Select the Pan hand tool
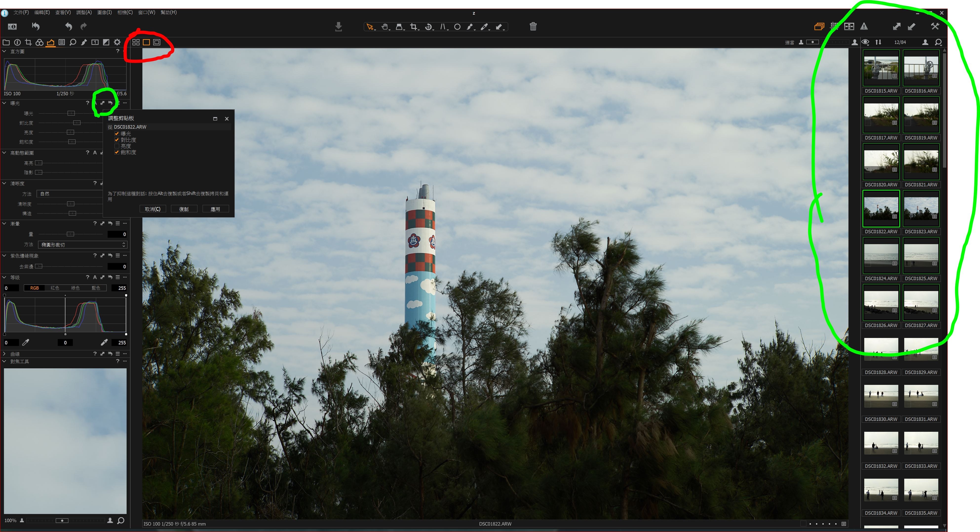Image resolution: width=980 pixels, height=532 pixels. (x=384, y=27)
